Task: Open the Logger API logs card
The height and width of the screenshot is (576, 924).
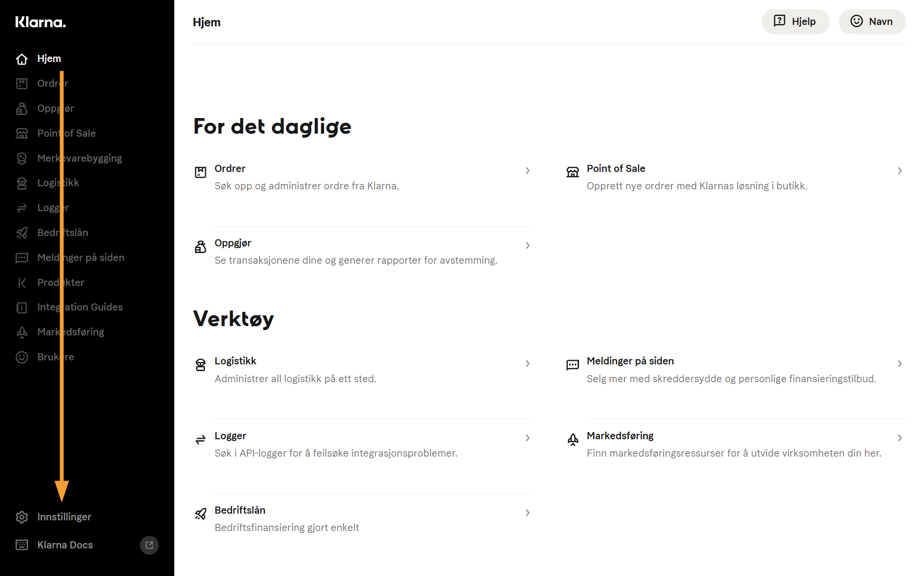Action: 363,444
